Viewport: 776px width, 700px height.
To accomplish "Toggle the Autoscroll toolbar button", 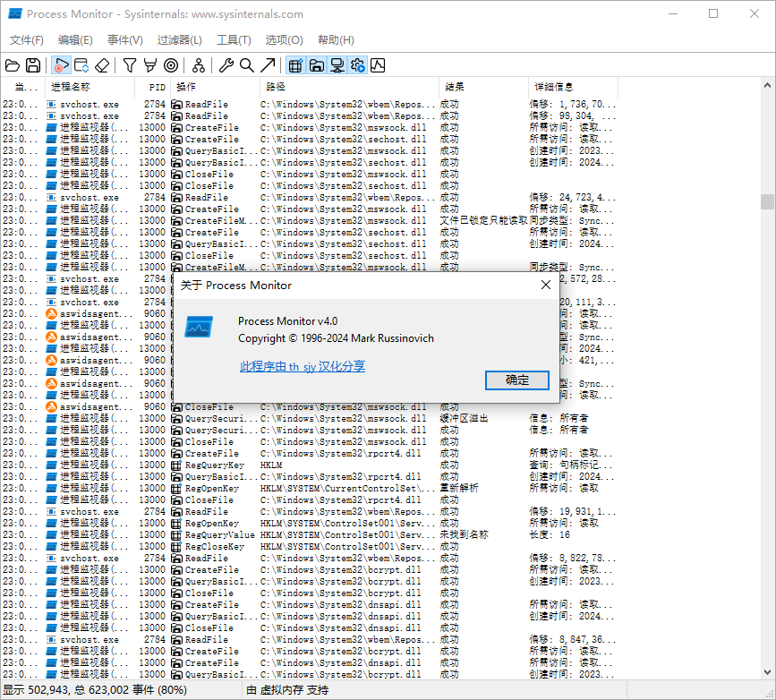I will [x=81, y=65].
